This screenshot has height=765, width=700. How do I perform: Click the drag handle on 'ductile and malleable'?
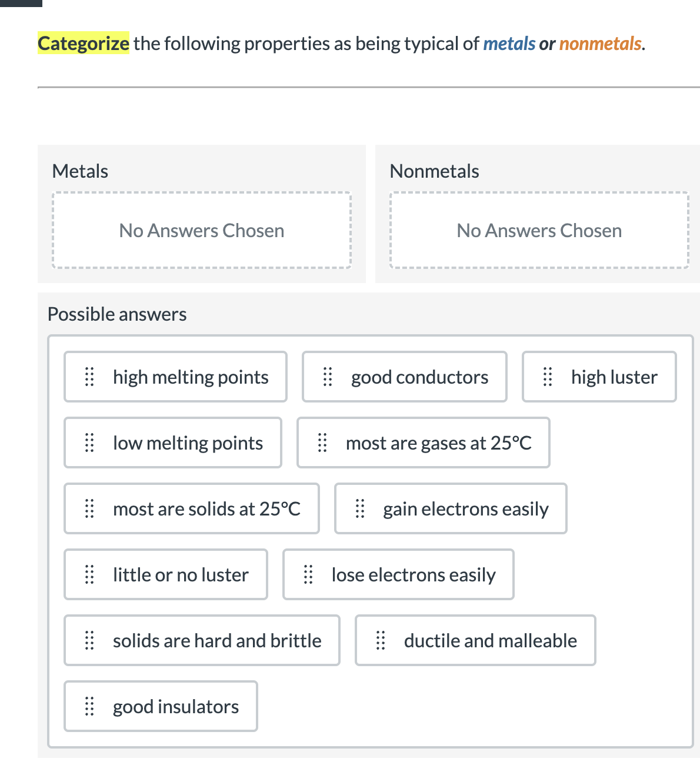(381, 640)
